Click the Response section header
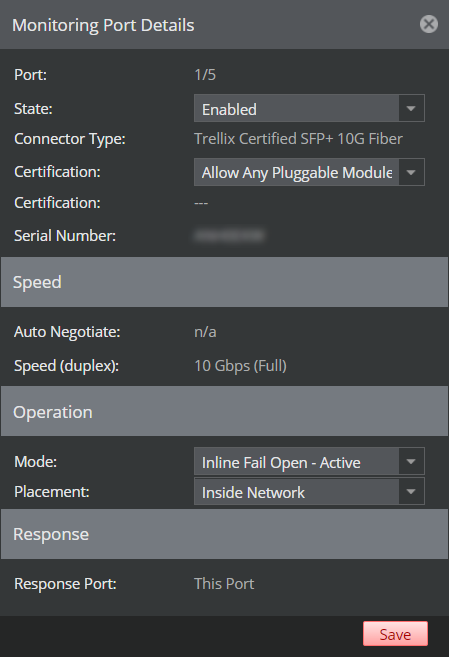The image size is (449, 657). pos(224,534)
